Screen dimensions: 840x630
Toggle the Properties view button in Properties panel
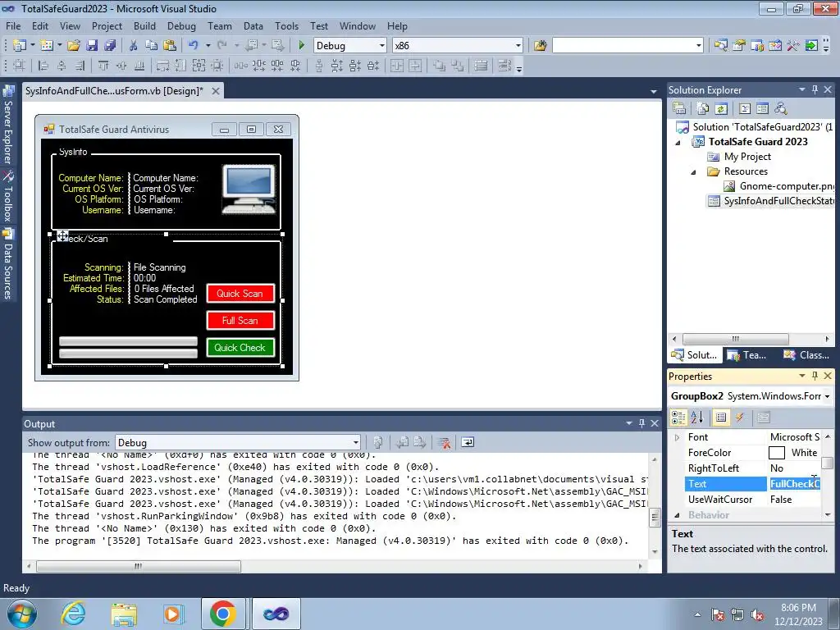[x=721, y=418]
